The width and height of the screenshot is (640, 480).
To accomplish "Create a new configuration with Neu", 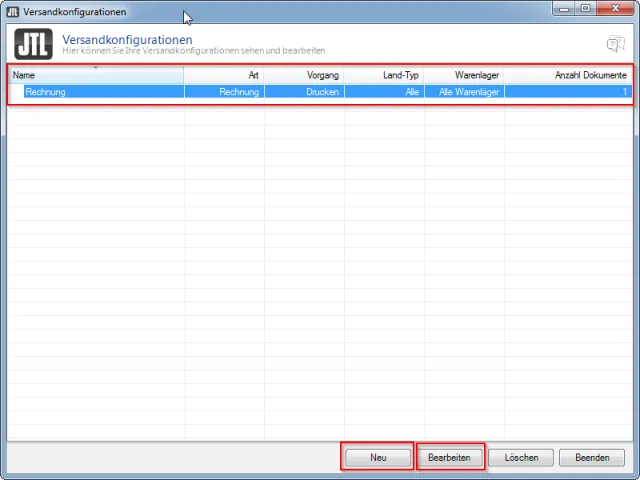I will [x=378, y=458].
